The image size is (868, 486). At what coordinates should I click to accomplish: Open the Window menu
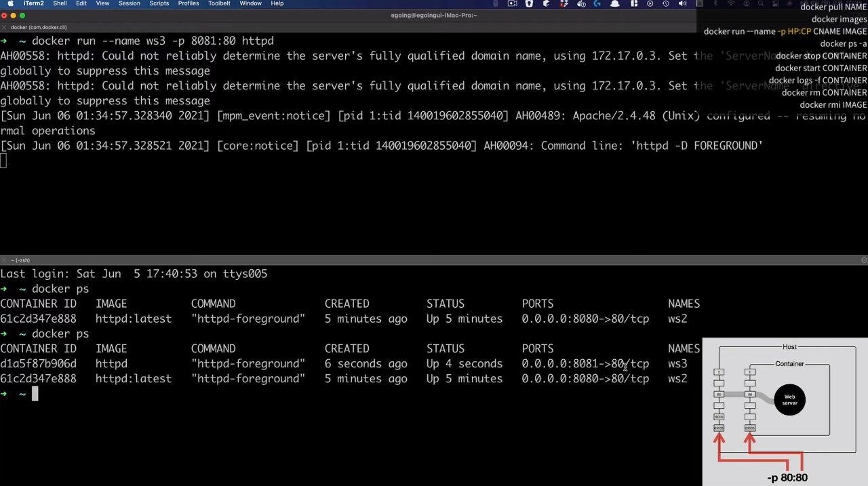coord(250,3)
